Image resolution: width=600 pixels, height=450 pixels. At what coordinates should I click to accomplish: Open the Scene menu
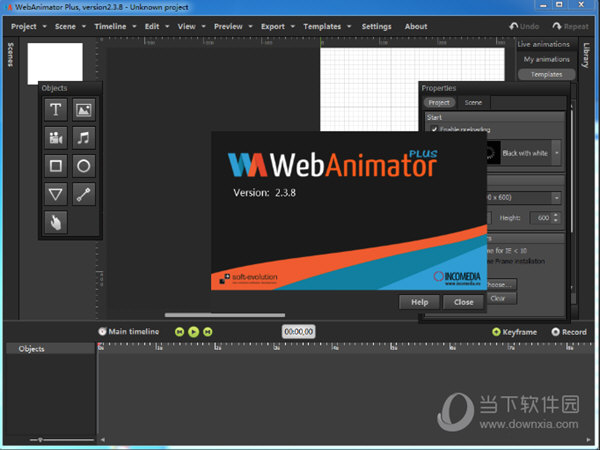click(x=70, y=26)
